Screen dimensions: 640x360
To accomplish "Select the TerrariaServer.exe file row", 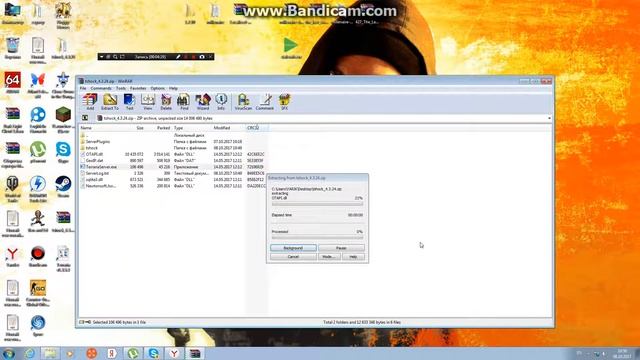I will [x=173, y=167].
